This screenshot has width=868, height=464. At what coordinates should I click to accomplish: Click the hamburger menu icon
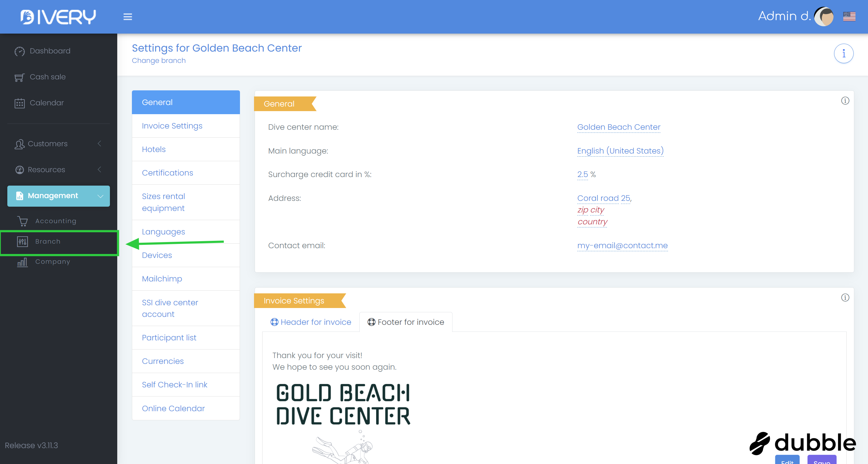(x=127, y=16)
